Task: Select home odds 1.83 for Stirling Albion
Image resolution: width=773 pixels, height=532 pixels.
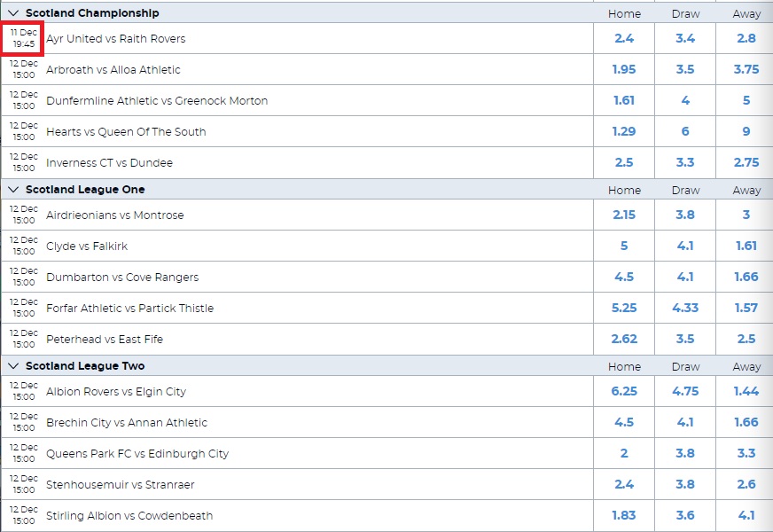Action: (x=624, y=516)
